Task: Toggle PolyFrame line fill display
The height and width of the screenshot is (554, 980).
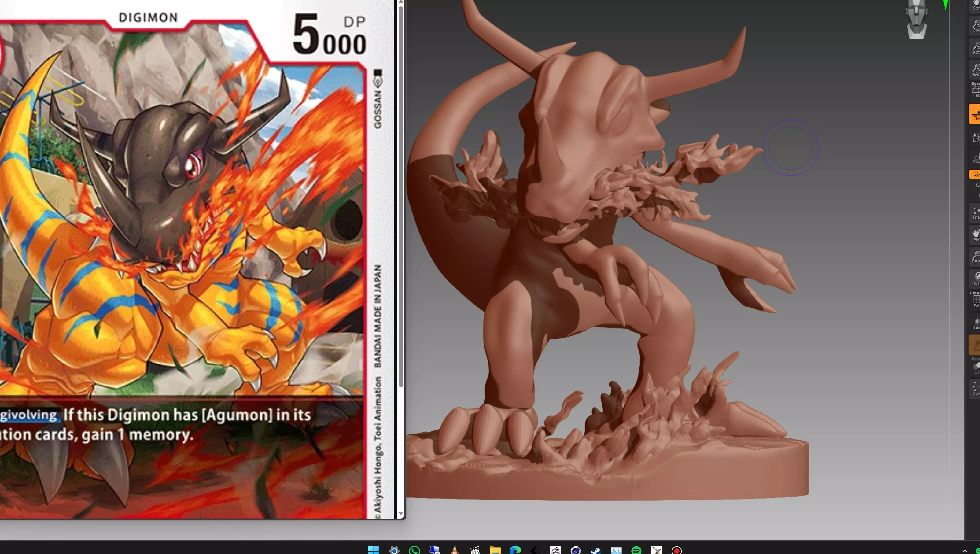Action: click(x=975, y=299)
